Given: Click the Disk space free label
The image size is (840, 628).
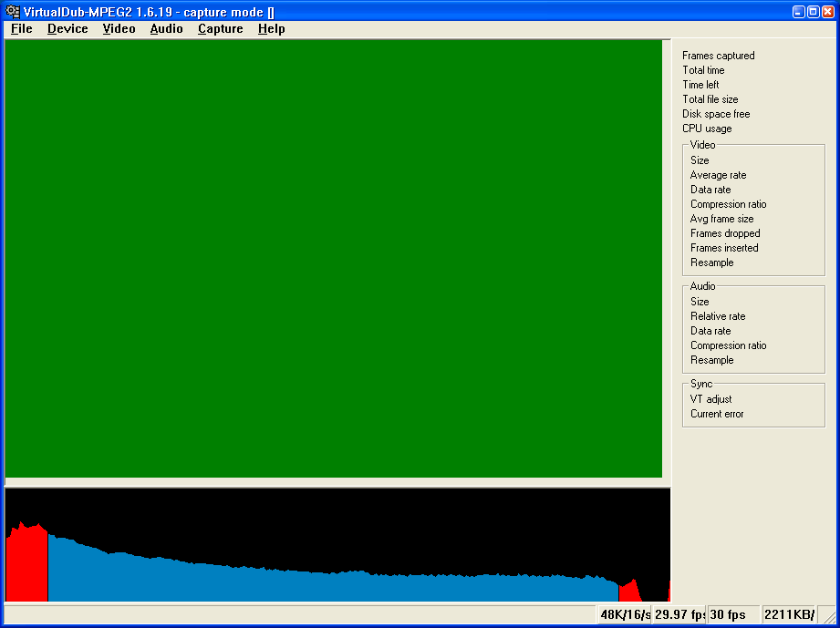Looking at the screenshot, I should coord(716,114).
